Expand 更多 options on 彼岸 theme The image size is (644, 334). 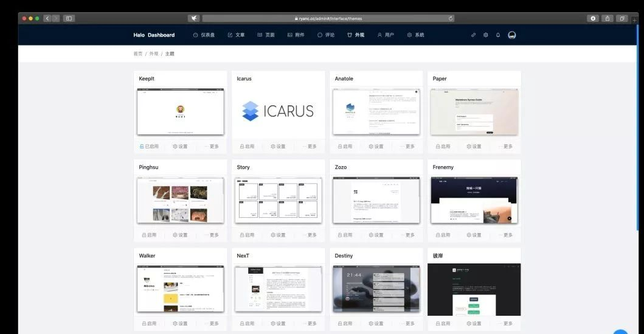(x=505, y=323)
